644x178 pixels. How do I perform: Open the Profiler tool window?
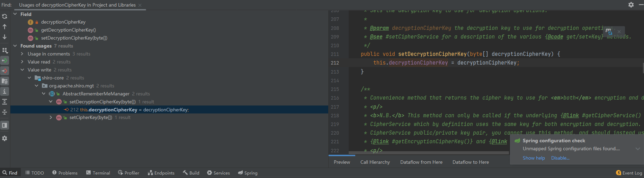click(128, 173)
